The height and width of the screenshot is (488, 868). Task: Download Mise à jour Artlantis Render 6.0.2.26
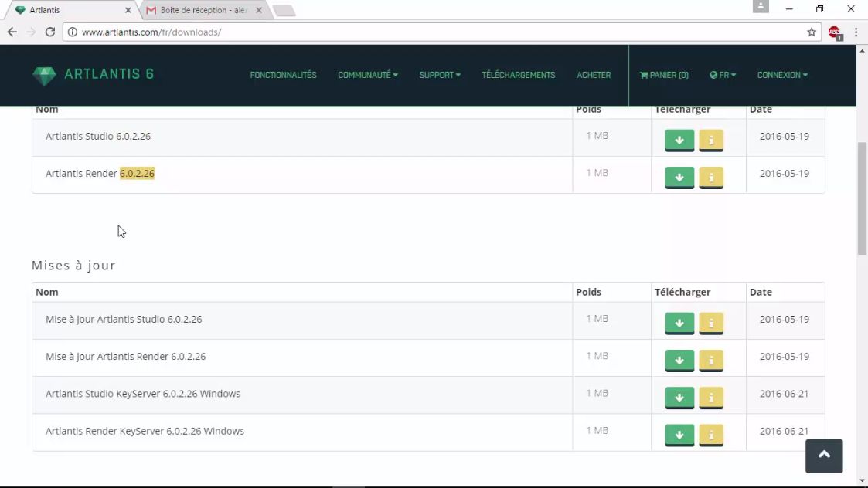tap(679, 360)
